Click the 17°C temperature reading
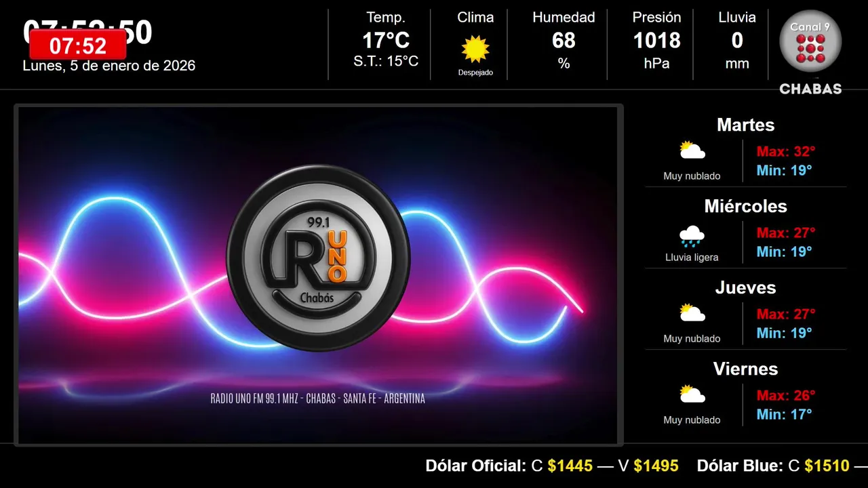Image resolution: width=868 pixels, height=488 pixels. coord(386,41)
